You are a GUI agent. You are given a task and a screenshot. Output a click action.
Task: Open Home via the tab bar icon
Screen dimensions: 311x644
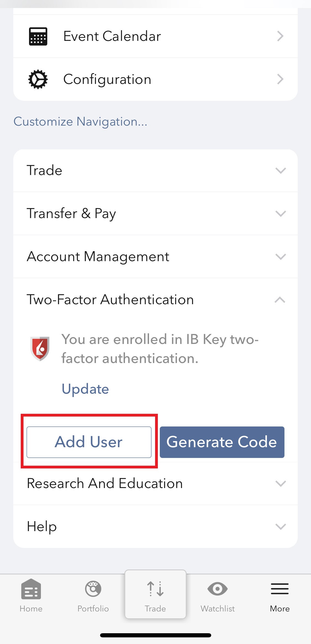31,589
